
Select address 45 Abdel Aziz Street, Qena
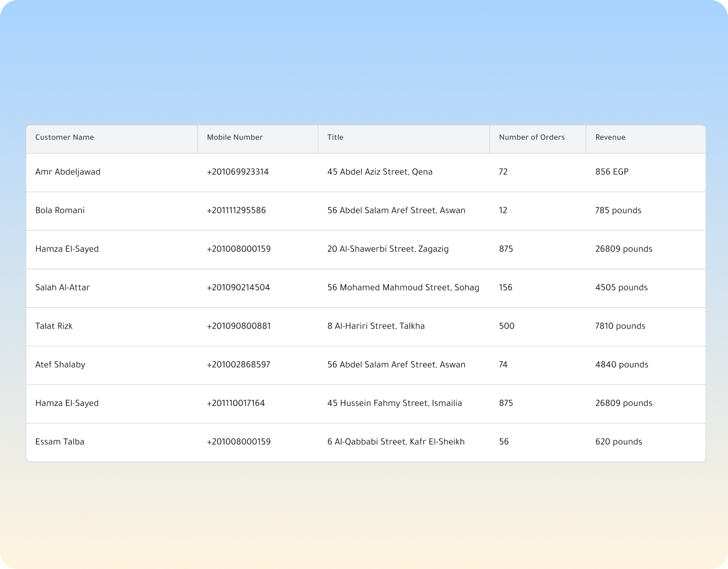[380, 172]
